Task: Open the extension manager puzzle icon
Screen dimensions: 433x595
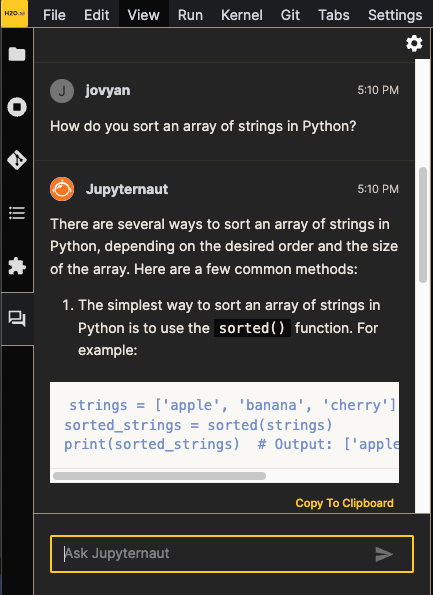Action: 17,266
